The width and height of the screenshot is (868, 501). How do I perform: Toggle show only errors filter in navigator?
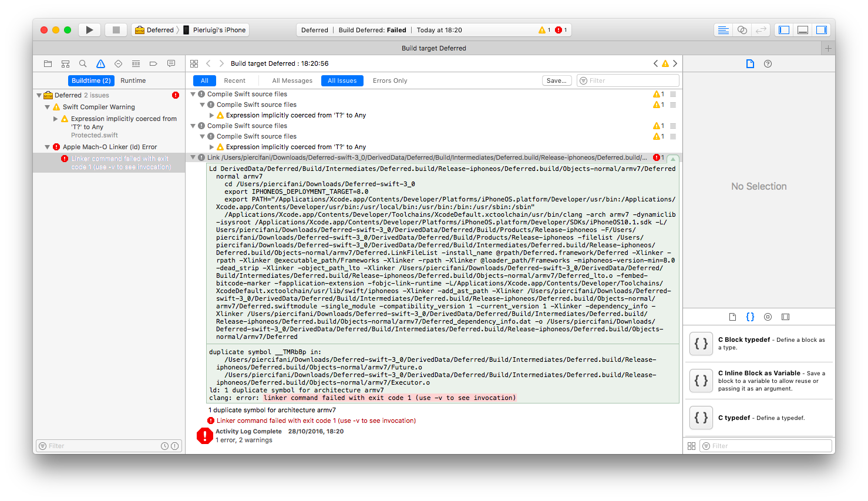[174, 446]
